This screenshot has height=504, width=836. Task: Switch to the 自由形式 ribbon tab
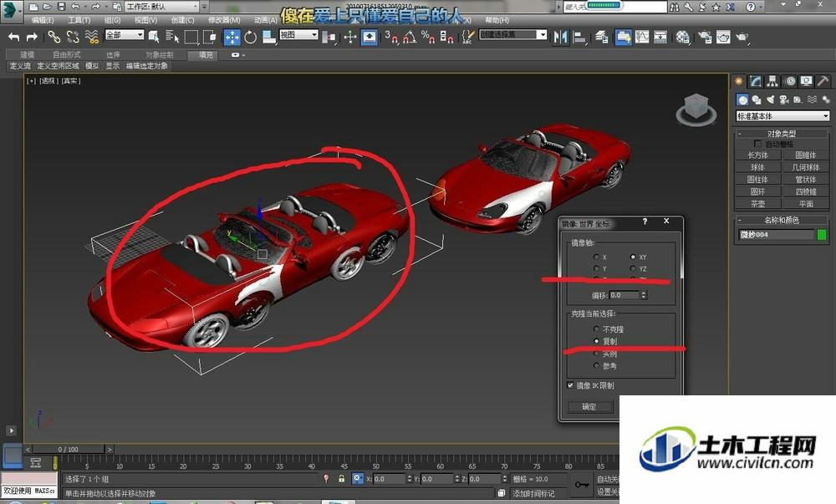click(x=67, y=55)
